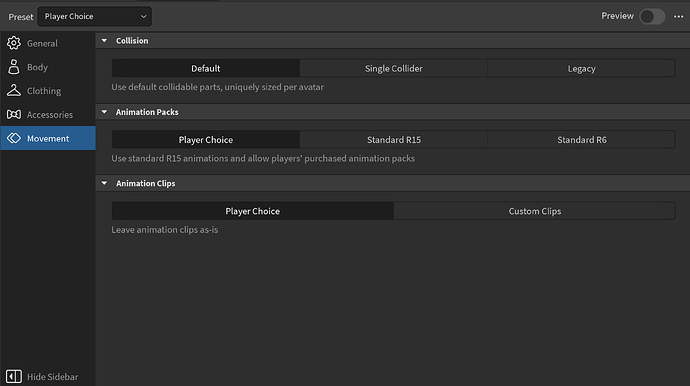The image size is (690, 386).
Task: Click 'Use default collidable parts' description
Action: (217, 87)
